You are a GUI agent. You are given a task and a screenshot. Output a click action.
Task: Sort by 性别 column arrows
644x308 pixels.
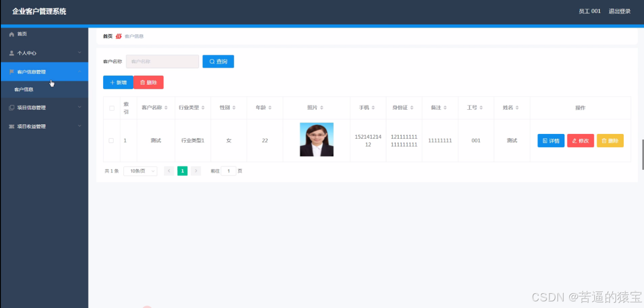point(234,108)
